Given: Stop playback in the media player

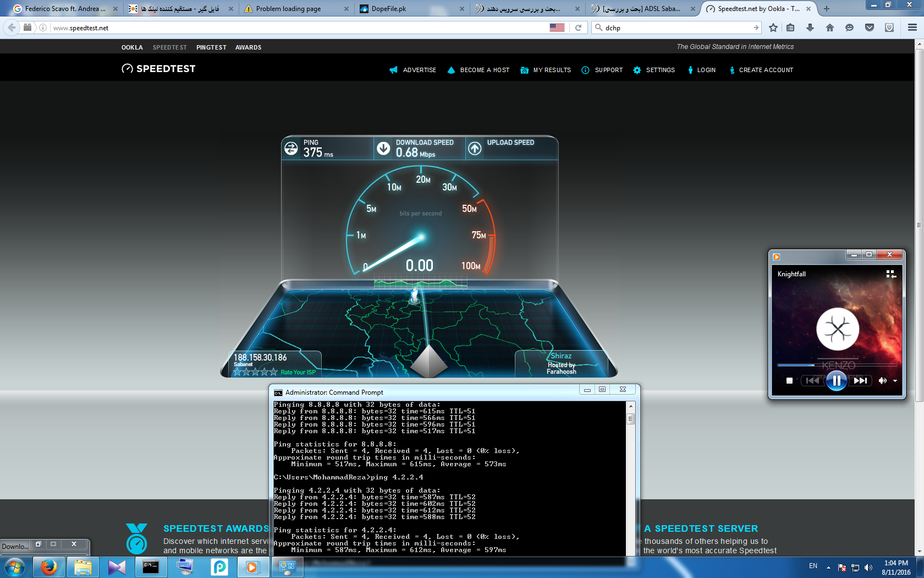Looking at the screenshot, I should (x=789, y=380).
